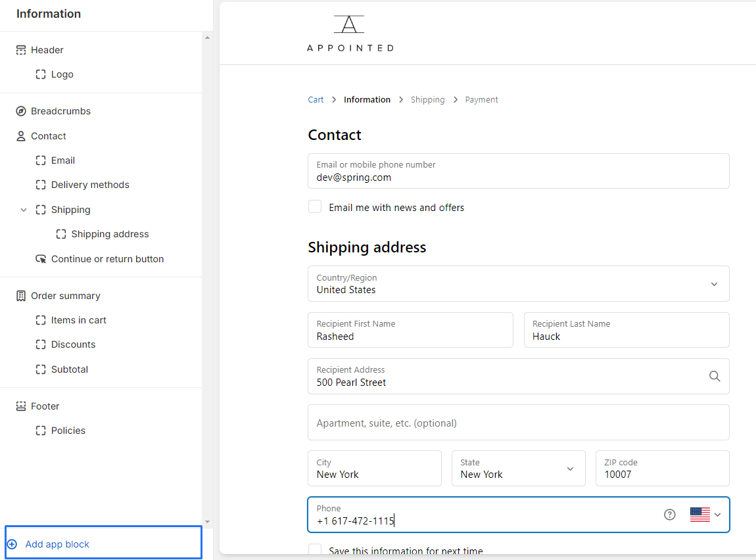Click the search icon in Recipient Address
The image size is (756, 560).
tap(715, 376)
